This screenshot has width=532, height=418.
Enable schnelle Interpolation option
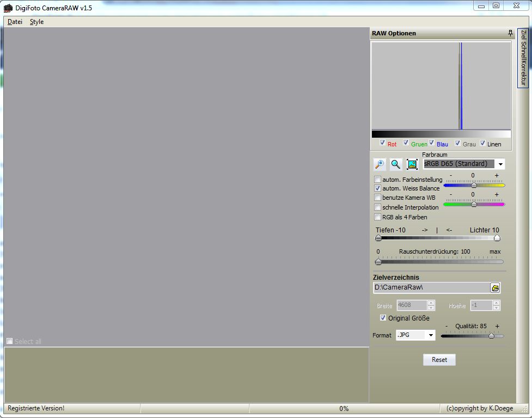[378, 207]
